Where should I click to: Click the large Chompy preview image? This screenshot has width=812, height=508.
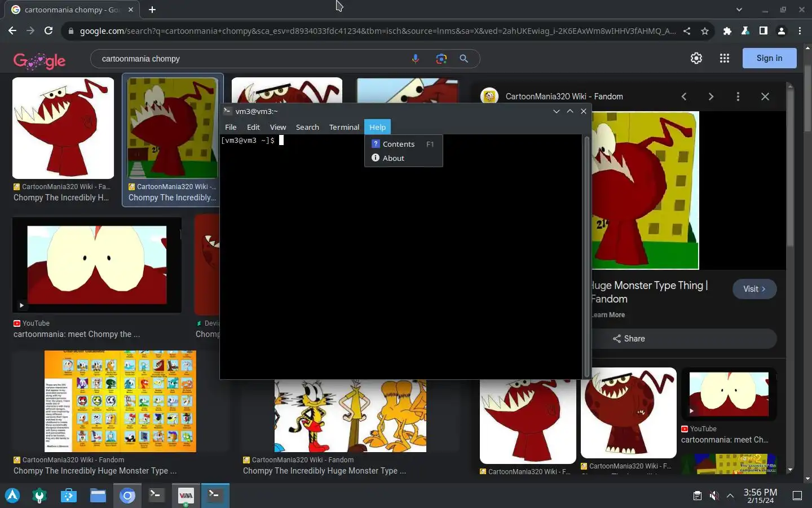pos(645,190)
